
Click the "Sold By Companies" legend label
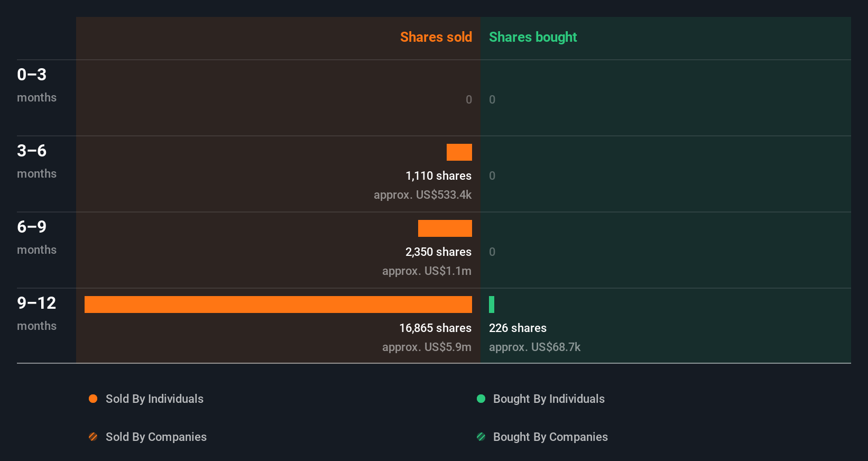tap(156, 437)
